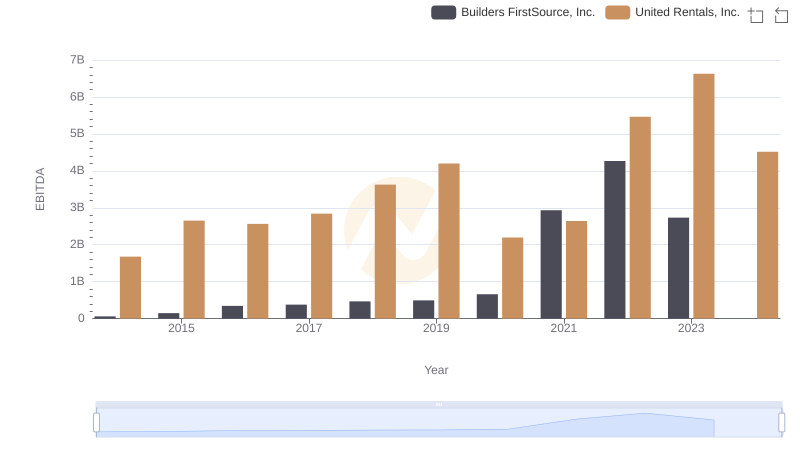Image resolution: width=800 pixels, height=461 pixels.
Task: Click United Rentals bar for 2023
Action: click(x=704, y=196)
